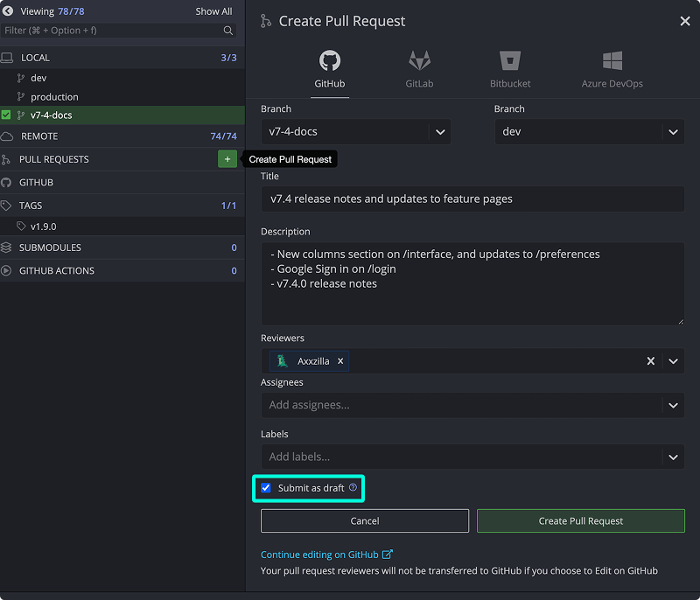This screenshot has width=700, height=600.
Task: Click the back arrow next to Viewing
Action: pos(9,11)
